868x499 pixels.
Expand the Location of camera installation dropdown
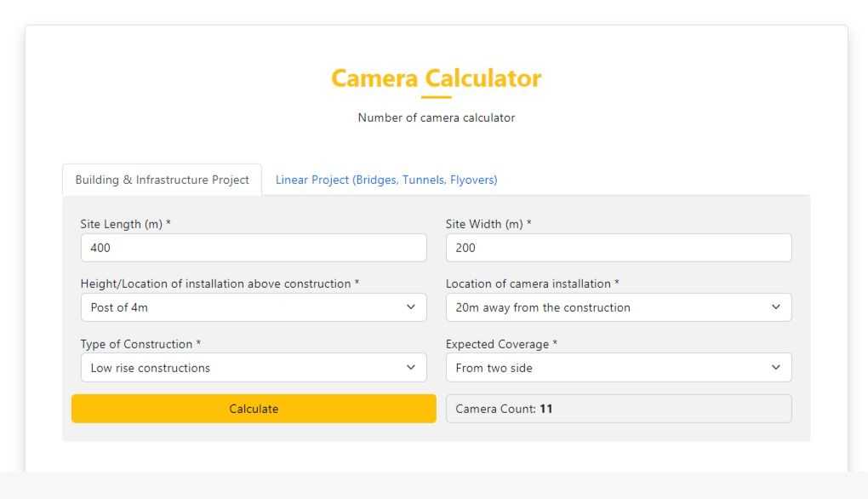point(618,307)
